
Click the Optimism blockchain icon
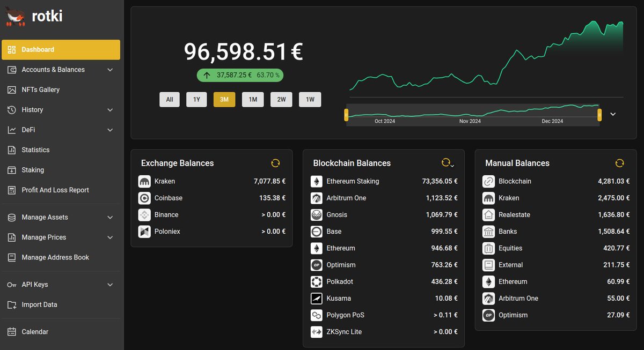[317, 265]
